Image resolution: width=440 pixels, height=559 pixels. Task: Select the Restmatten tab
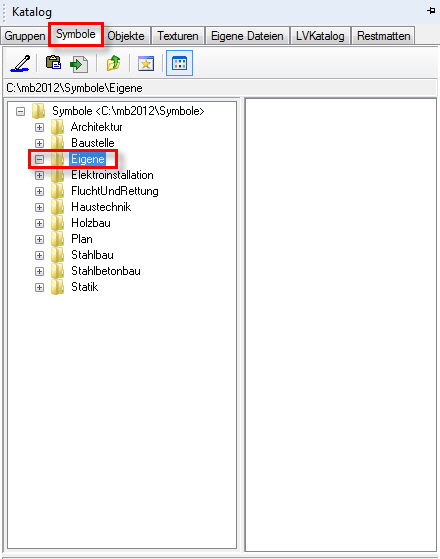click(x=383, y=36)
